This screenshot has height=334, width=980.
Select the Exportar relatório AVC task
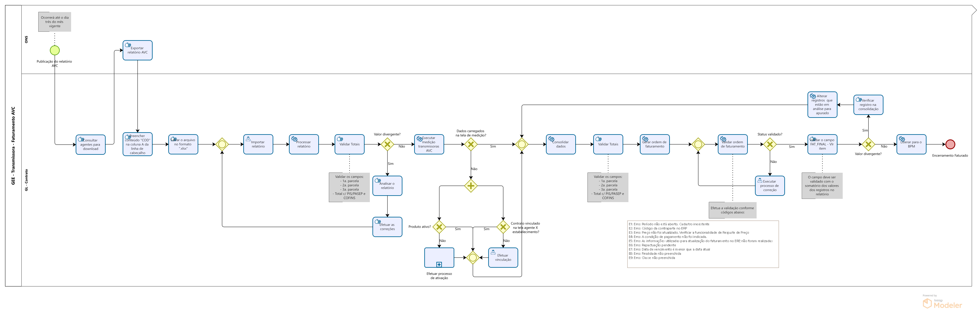click(137, 50)
